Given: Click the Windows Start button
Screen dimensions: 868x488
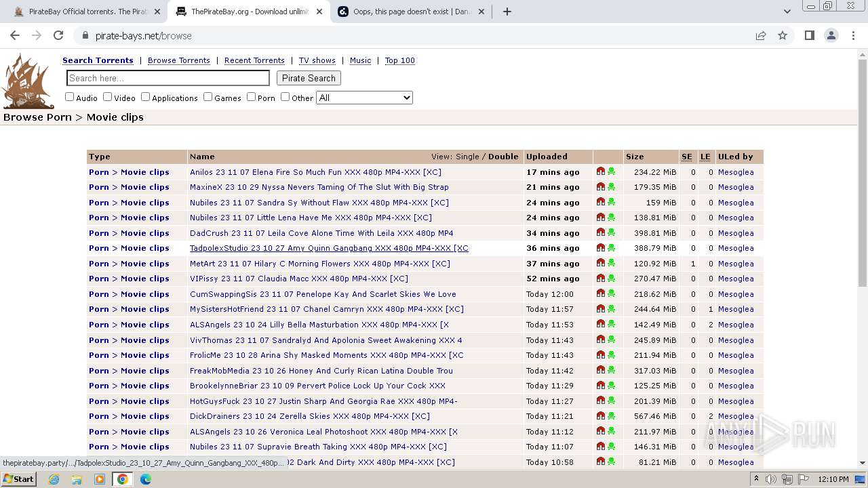Looking at the screenshot, I should point(19,479).
